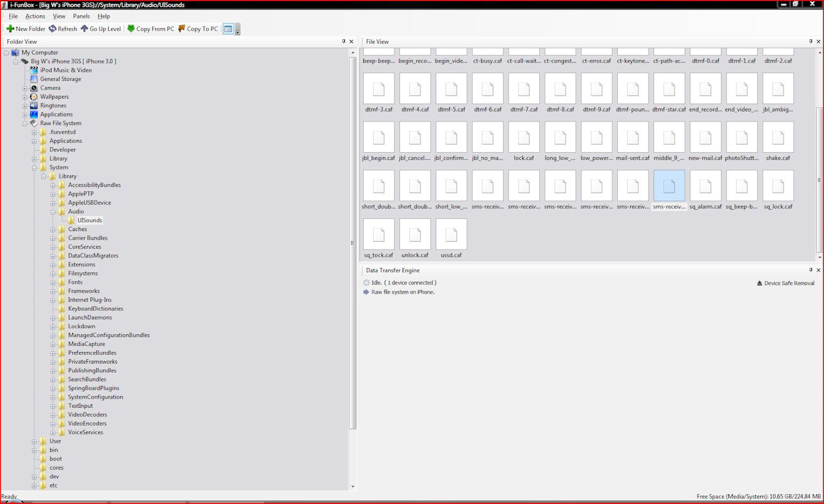
Task: Click the New Folder toolbar icon
Action: click(x=10, y=29)
